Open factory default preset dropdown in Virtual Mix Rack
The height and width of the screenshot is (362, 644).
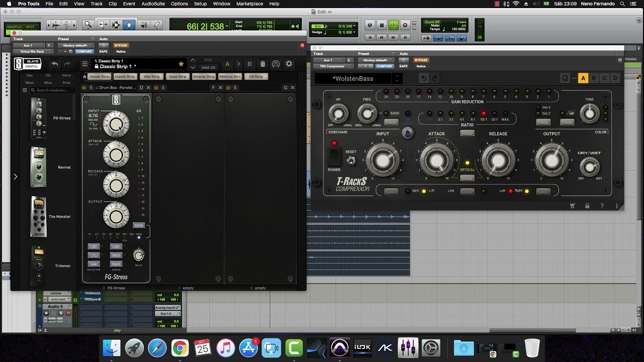pyautogui.click(x=75, y=45)
